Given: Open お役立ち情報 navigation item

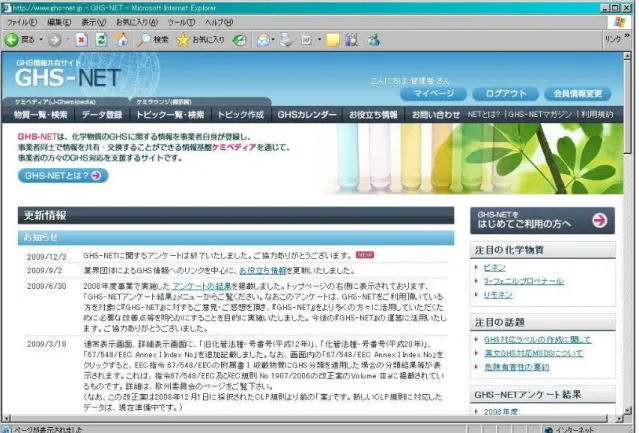Looking at the screenshot, I should [373, 115].
